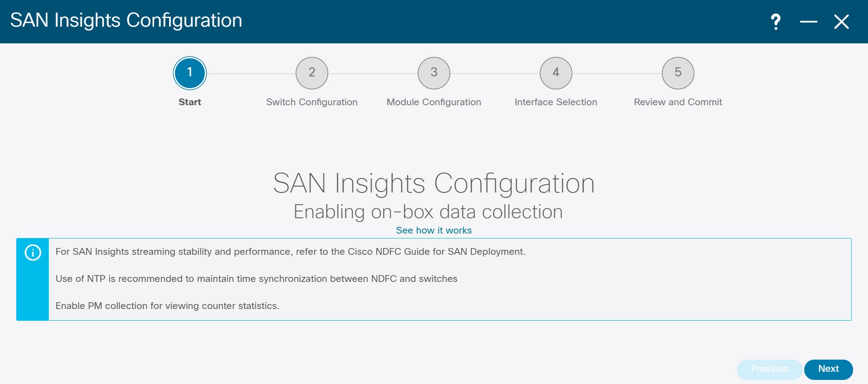The width and height of the screenshot is (868, 384).
Task: Select the step 5 Review and Commit circle
Action: pos(677,73)
